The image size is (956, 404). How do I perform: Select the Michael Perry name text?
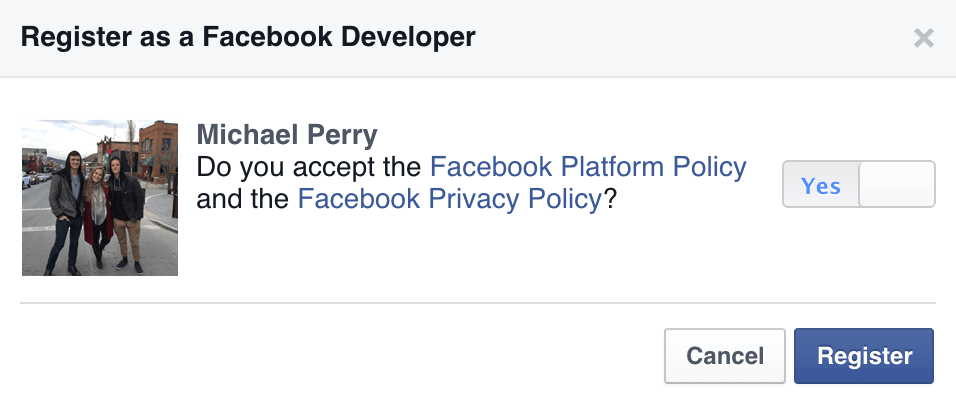click(287, 135)
